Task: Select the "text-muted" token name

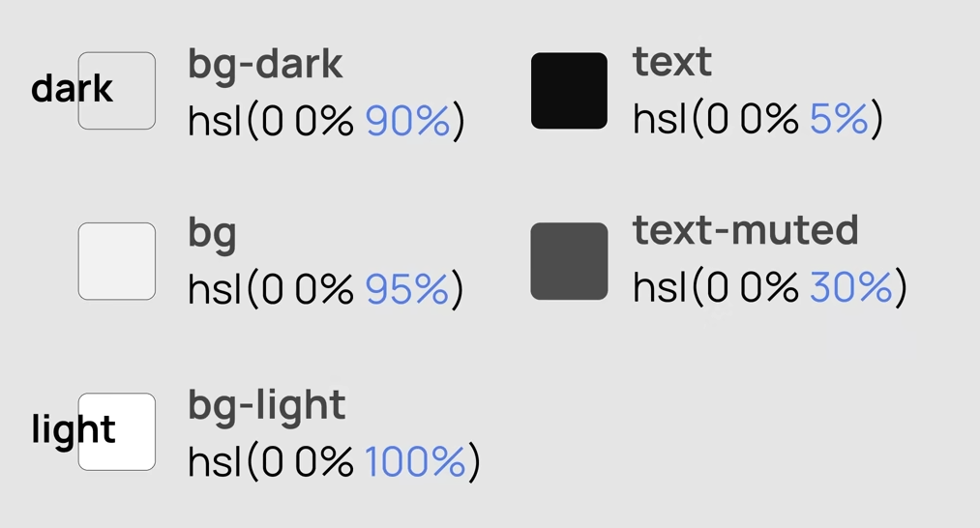Action: (x=745, y=230)
